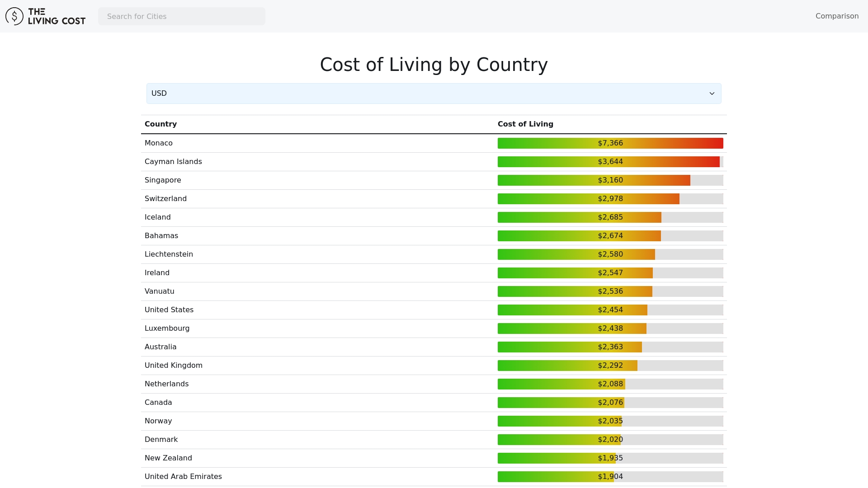Click Monaco's $7,366 cost bar
The height and width of the screenshot is (488, 868).
(x=610, y=143)
